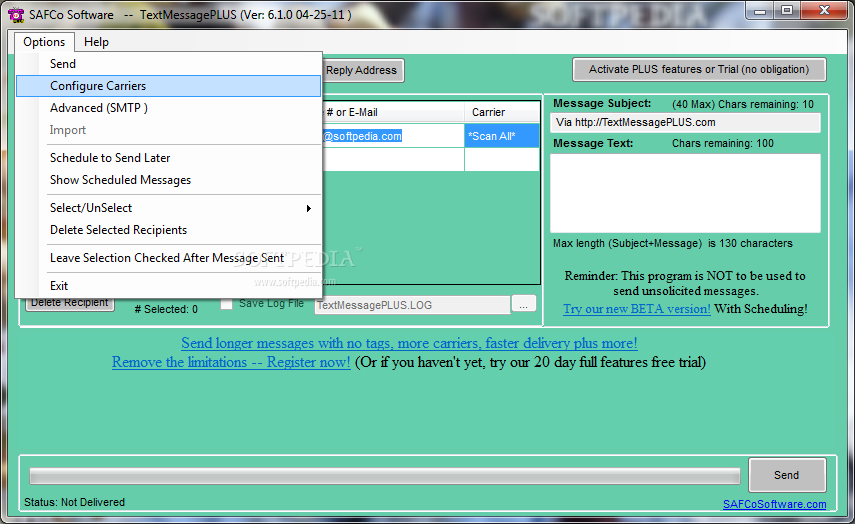Open the Try our new BETA version link
Image resolution: width=855 pixels, height=524 pixels.
click(x=637, y=309)
